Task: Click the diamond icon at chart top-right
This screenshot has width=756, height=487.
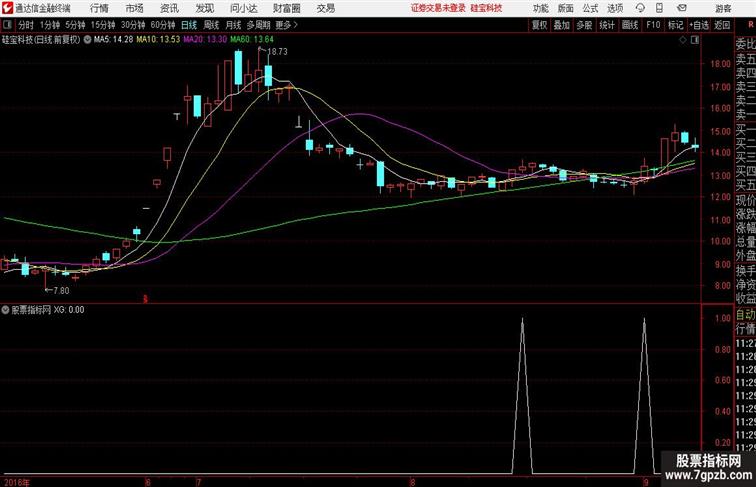Action: click(x=683, y=40)
